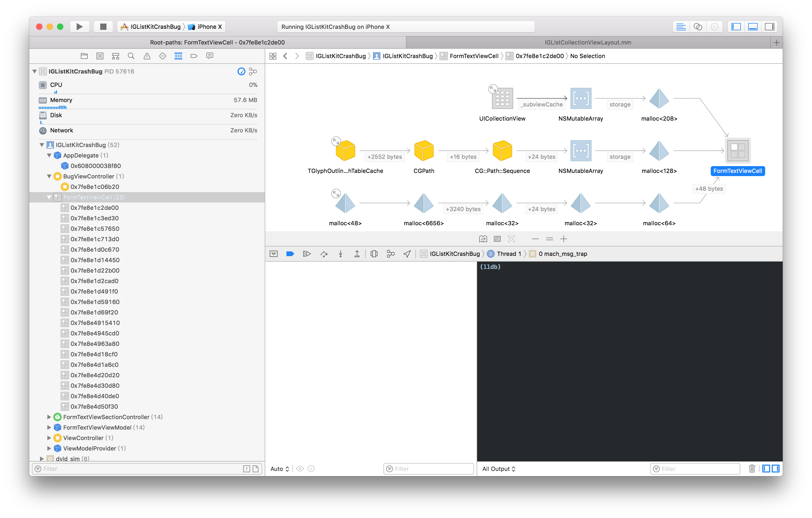Click the Step Over debug button
Image resolution: width=812 pixels, height=518 pixels.
click(324, 254)
